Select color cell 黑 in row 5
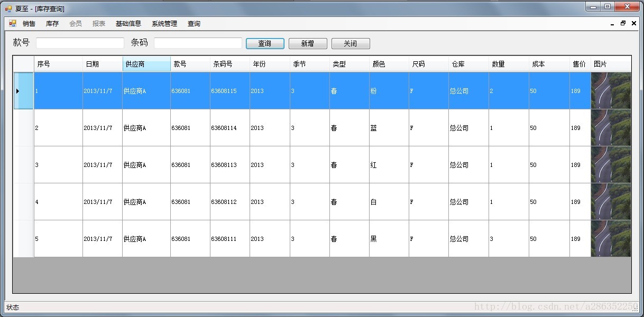 (389, 239)
